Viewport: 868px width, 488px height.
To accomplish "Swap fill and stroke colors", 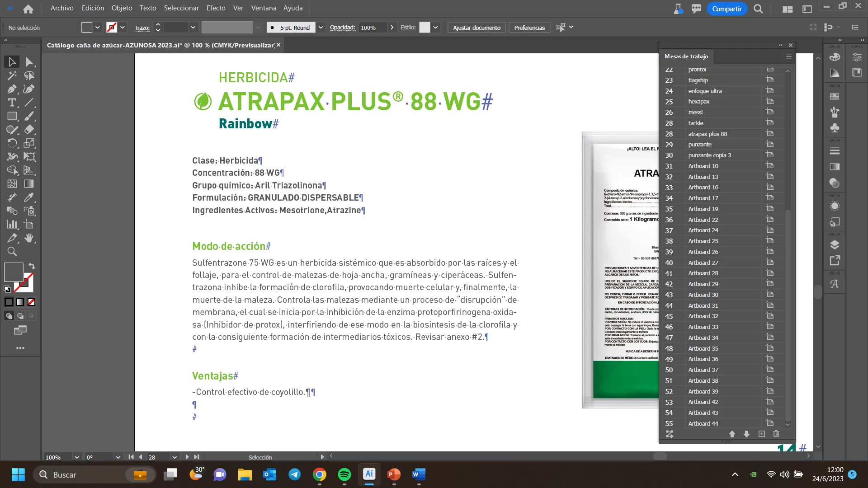I will (32, 266).
